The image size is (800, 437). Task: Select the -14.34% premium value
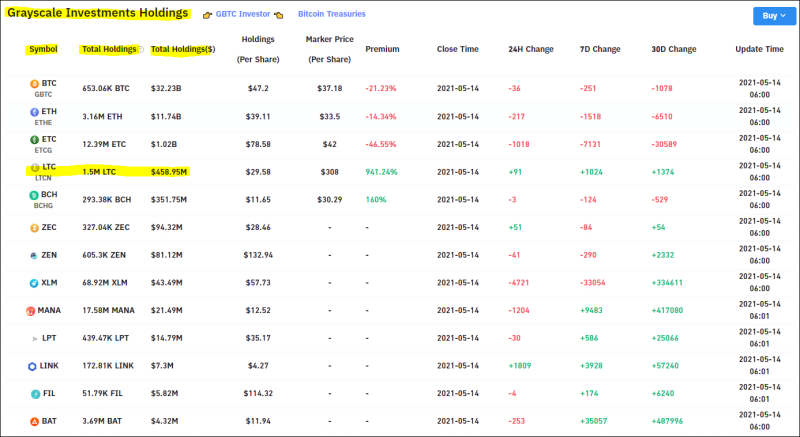tap(381, 116)
